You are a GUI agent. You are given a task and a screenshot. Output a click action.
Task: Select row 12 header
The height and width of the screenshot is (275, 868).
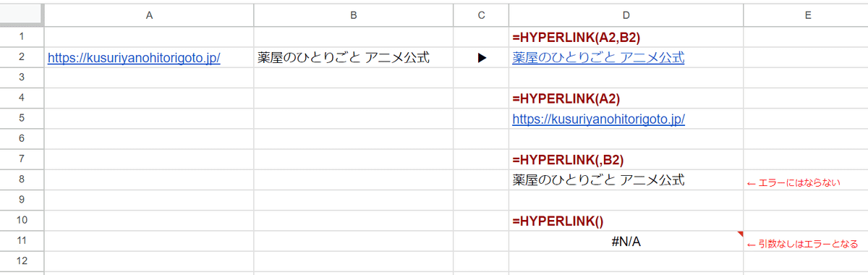click(22, 261)
